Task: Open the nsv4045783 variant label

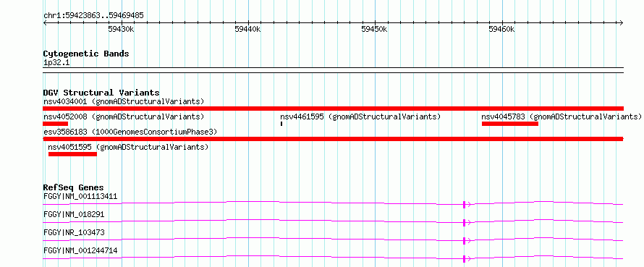Action: coord(562,116)
